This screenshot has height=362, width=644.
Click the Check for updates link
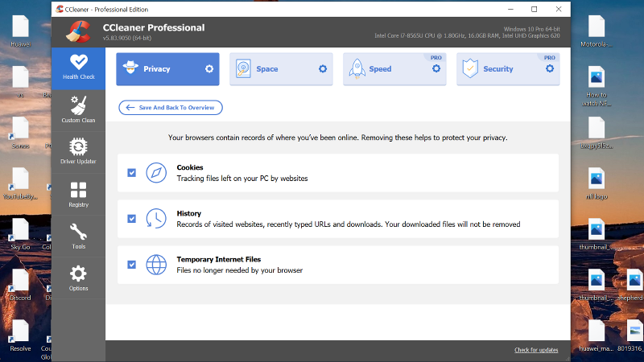(x=536, y=350)
